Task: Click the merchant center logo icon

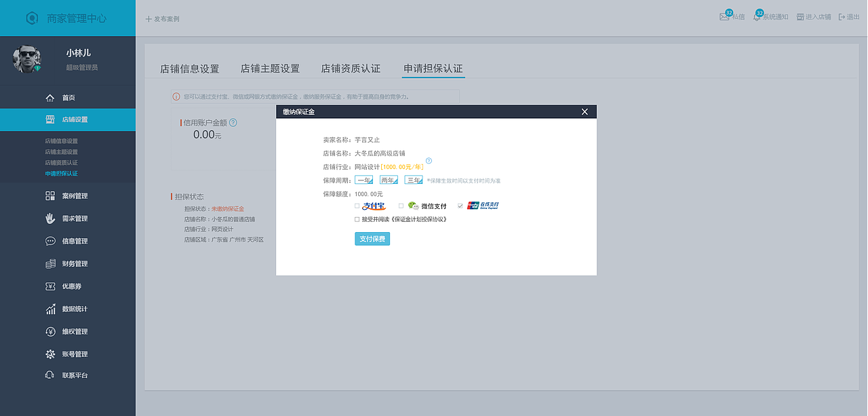Action: [x=33, y=18]
